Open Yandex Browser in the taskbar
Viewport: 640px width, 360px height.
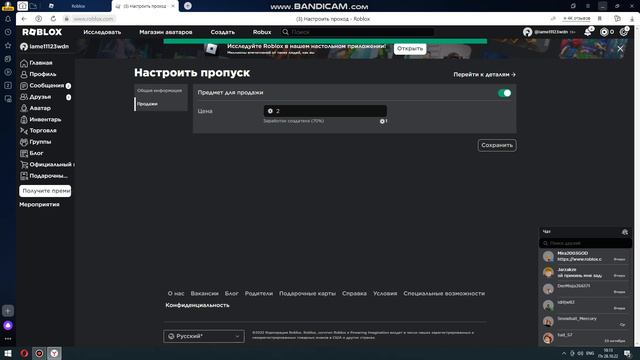pyautogui.click(x=54, y=353)
